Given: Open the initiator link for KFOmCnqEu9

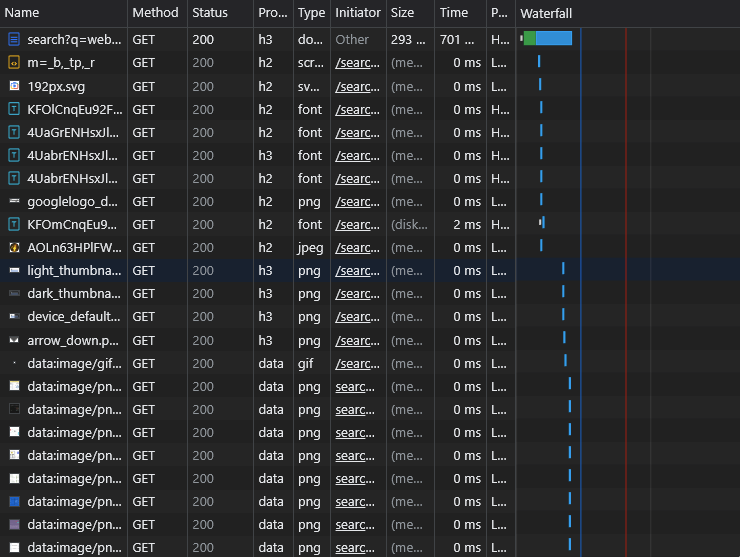Looking at the screenshot, I should pos(357,225).
